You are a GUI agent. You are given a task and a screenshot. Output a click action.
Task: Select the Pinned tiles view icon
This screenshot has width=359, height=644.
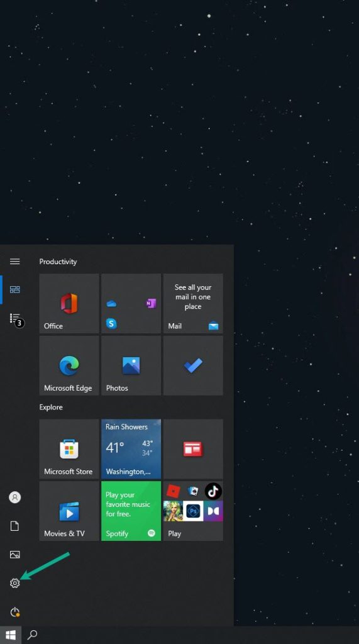click(15, 289)
